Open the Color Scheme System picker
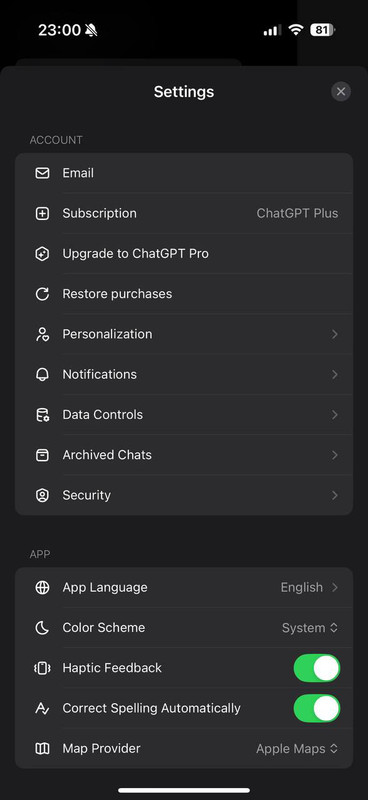Image resolution: width=368 pixels, height=800 pixels. [x=310, y=628]
